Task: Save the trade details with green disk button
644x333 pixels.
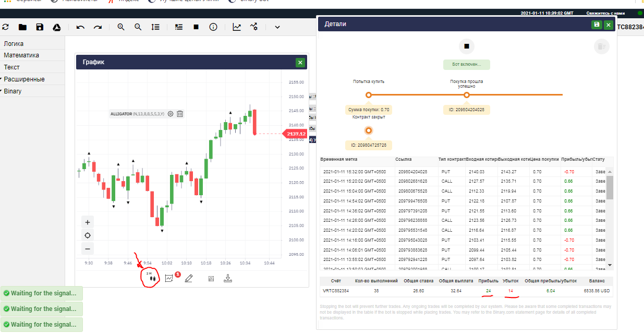Action: (x=597, y=25)
